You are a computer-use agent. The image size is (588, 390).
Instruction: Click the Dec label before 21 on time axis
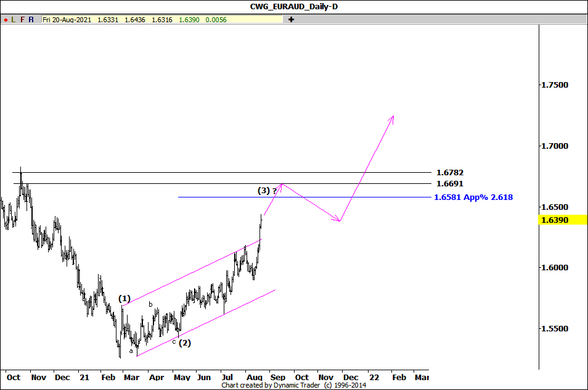coord(62,377)
